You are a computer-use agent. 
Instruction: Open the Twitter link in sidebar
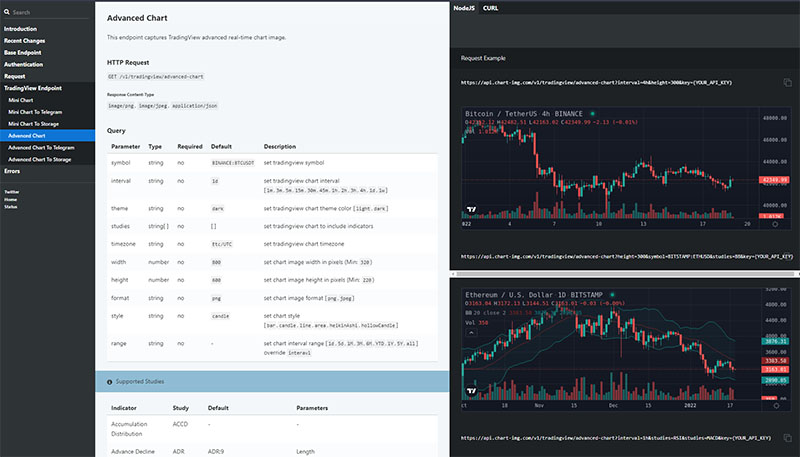click(12, 191)
